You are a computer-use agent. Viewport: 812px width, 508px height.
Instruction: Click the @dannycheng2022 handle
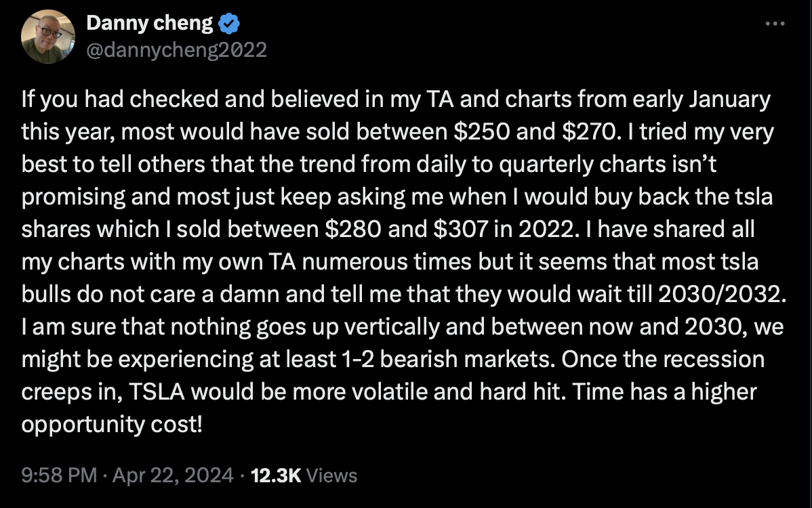[176, 49]
